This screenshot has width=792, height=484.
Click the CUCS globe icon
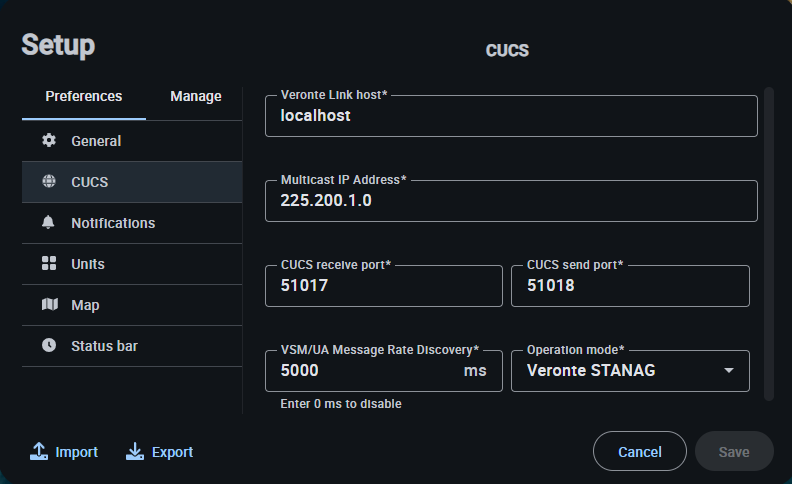[49, 182]
